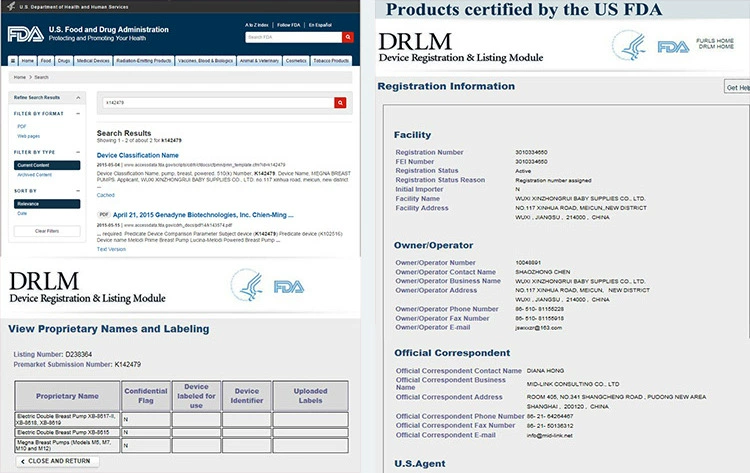Open the Animal & Veterinary tab
The image size is (750, 473).
point(259,61)
